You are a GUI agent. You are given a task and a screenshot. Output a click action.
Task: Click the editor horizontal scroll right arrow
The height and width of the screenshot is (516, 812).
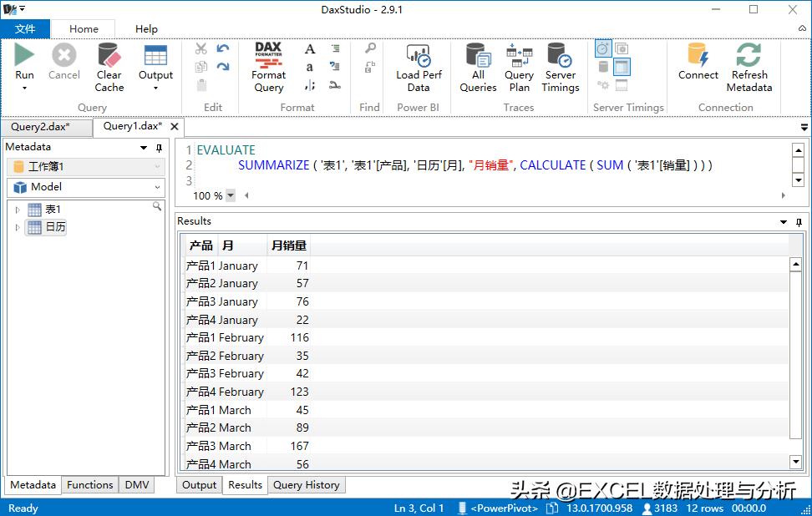[x=783, y=195]
